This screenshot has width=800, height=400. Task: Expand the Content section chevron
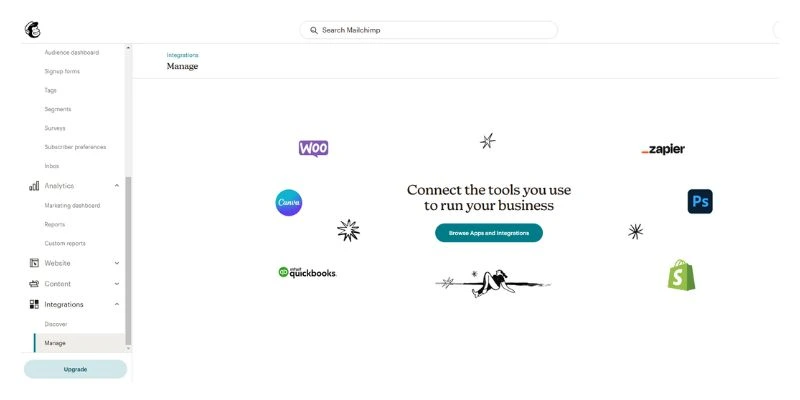tap(117, 284)
